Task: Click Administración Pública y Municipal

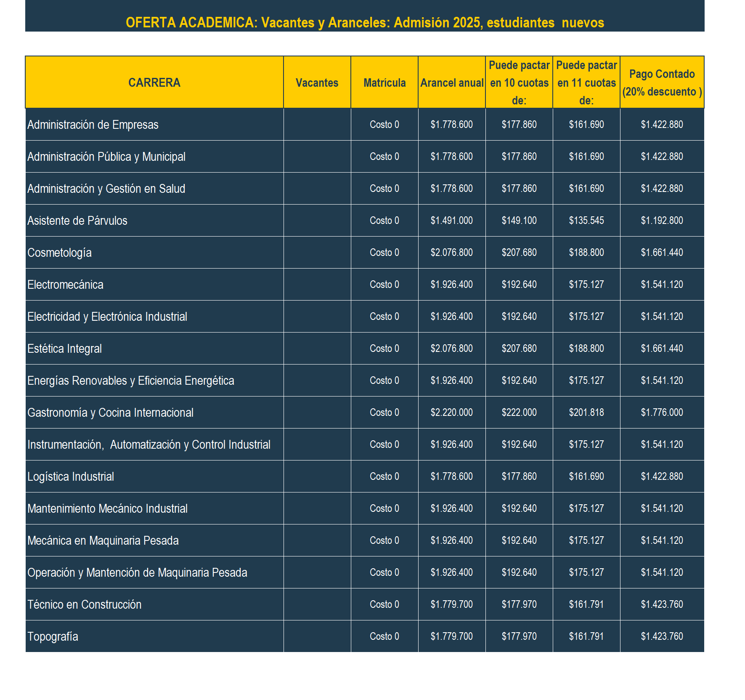Action: (106, 157)
